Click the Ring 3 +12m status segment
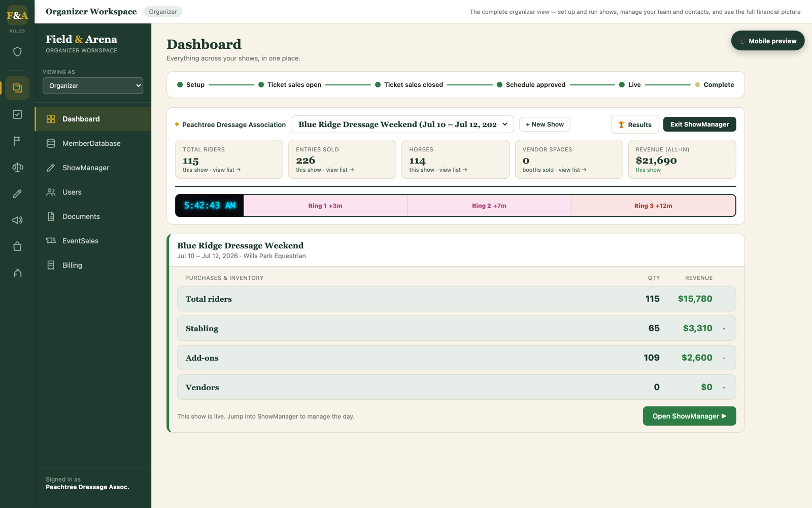The image size is (812, 508). pos(653,206)
